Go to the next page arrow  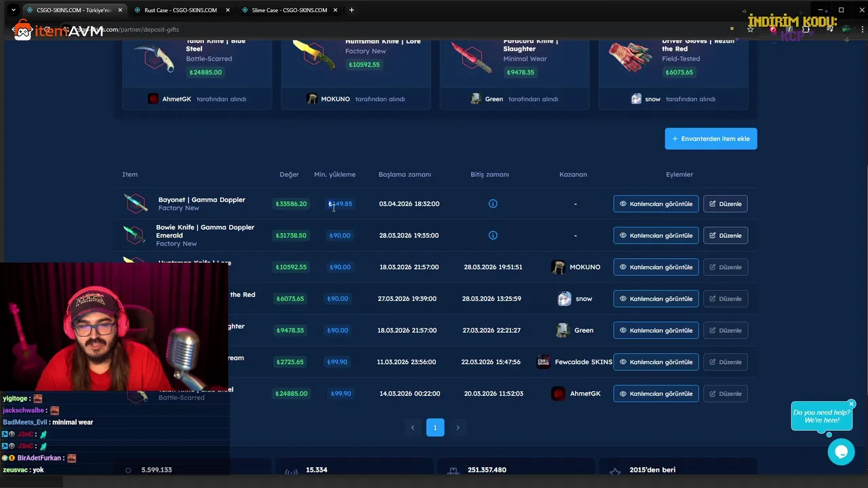[x=458, y=428]
